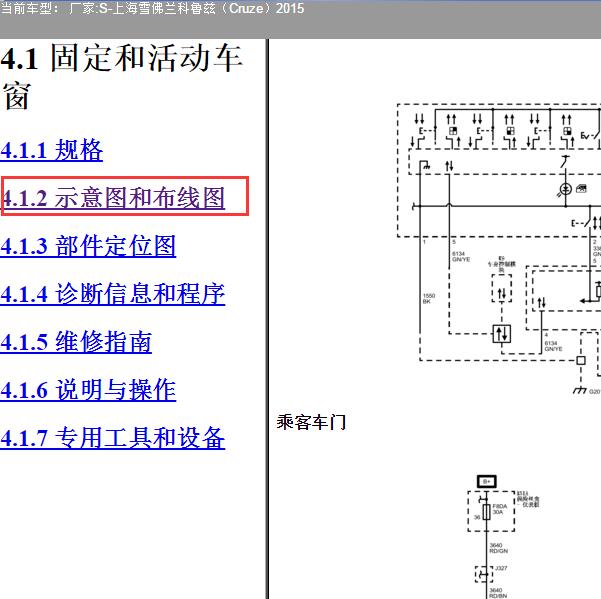Click the G201 ground symbol in diagram

[580, 390]
